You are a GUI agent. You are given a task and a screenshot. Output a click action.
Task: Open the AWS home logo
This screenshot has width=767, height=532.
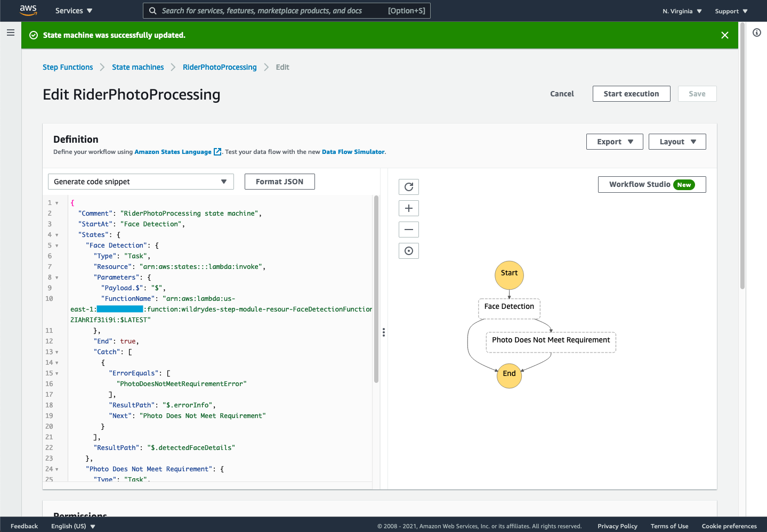(28, 10)
